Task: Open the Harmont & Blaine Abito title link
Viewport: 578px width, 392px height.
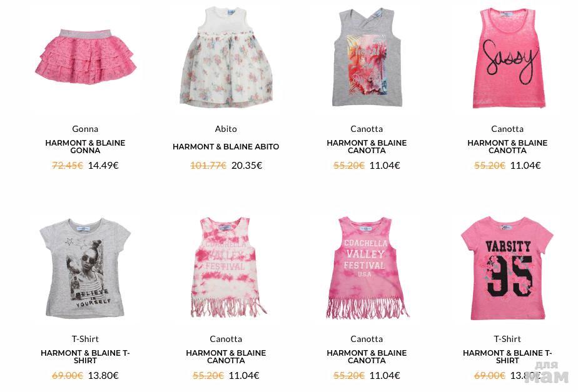Action: 226,147
